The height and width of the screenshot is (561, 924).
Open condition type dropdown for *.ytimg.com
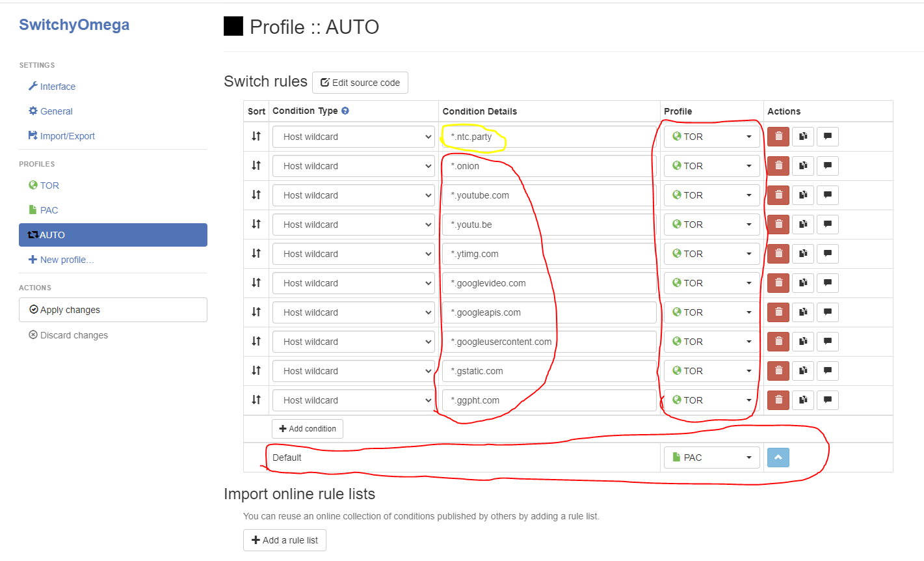click(x=354, y=254)
